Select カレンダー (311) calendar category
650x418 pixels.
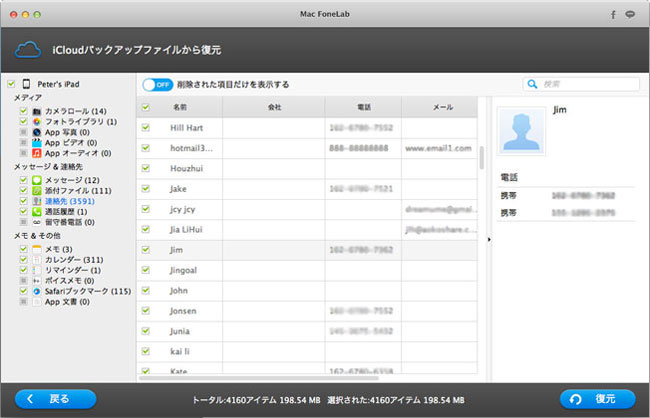[74, 259]
